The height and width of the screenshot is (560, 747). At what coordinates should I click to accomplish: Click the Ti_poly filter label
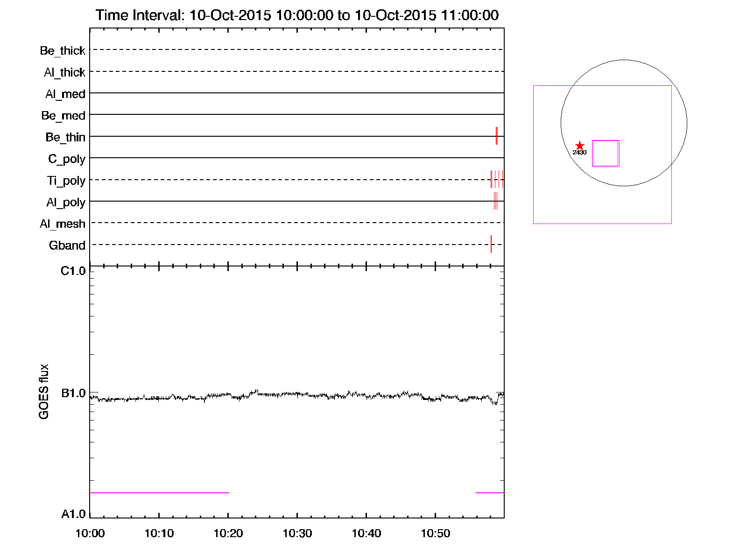[x=66, y=181]
